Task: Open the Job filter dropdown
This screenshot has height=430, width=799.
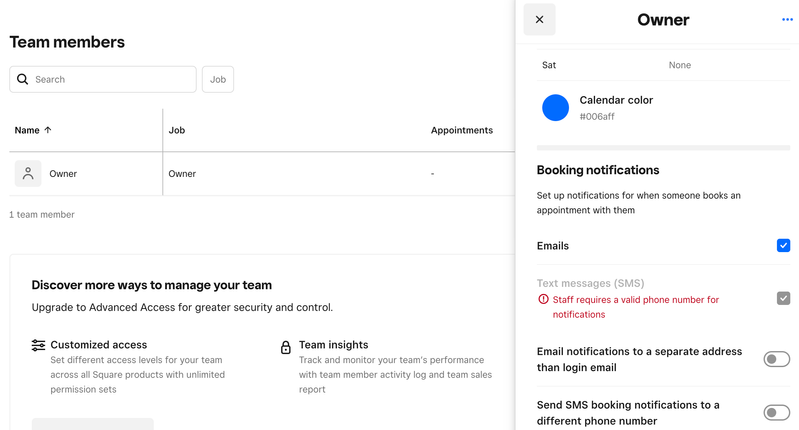Action: pyautogui.click(x=217, y=79)
